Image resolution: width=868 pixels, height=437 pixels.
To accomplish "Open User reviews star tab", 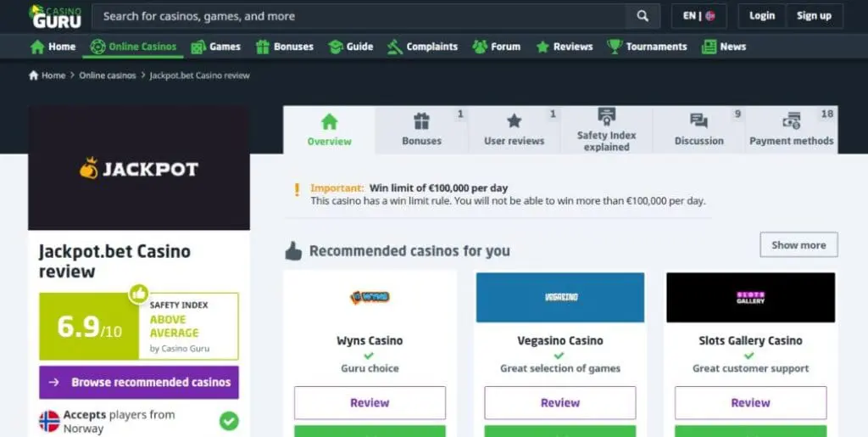I will pyautogui.click(x=515, y=130).
